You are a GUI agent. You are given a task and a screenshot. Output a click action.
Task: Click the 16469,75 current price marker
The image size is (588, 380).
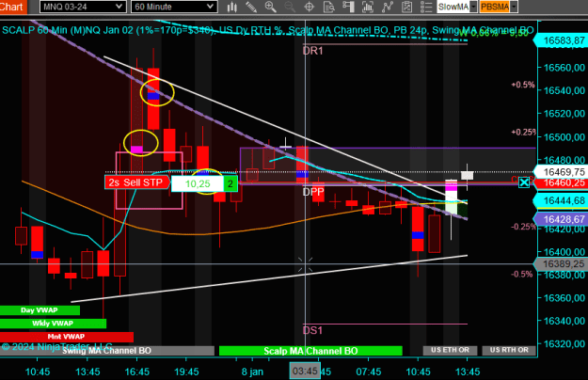click(x=561, y=172)
